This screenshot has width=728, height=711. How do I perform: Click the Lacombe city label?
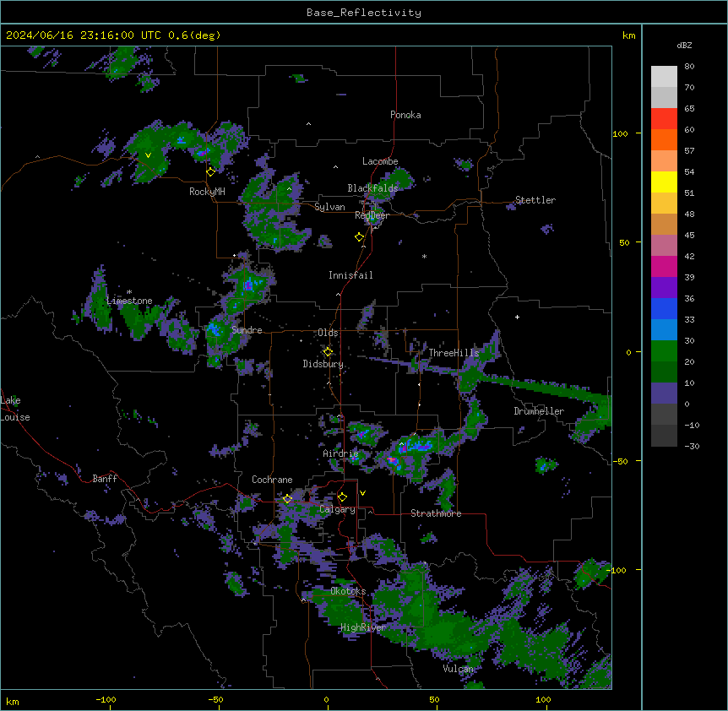pos(380,161)
